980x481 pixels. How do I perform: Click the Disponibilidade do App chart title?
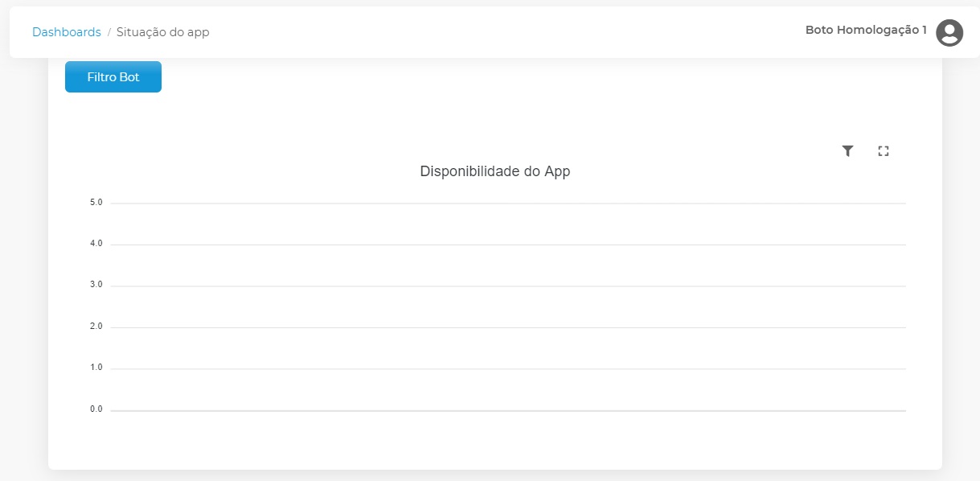tap(494, 171)
